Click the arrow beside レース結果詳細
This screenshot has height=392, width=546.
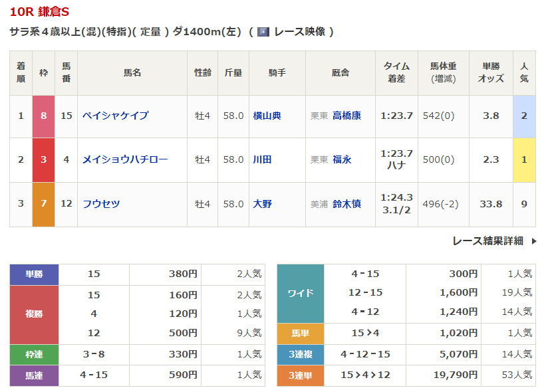pos(533,241)
